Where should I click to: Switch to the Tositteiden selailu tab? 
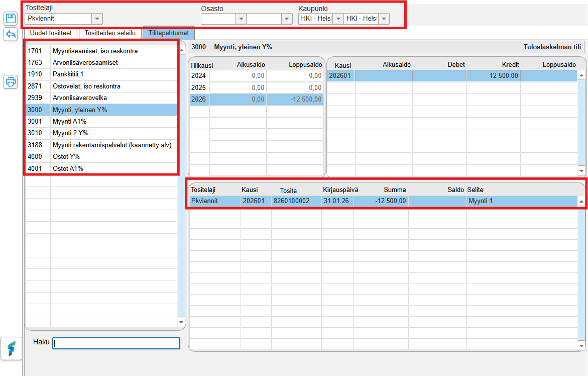point(110,33)
